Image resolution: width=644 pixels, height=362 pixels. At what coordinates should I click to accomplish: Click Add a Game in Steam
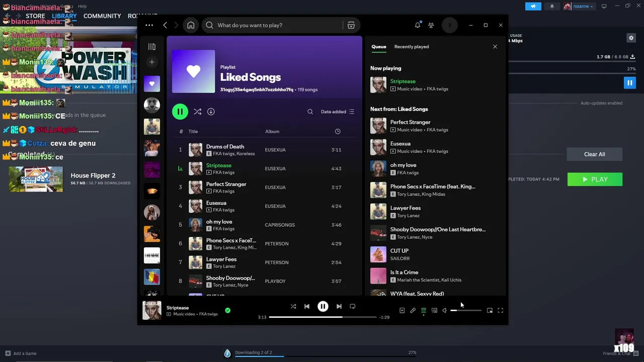pos(21,353)
